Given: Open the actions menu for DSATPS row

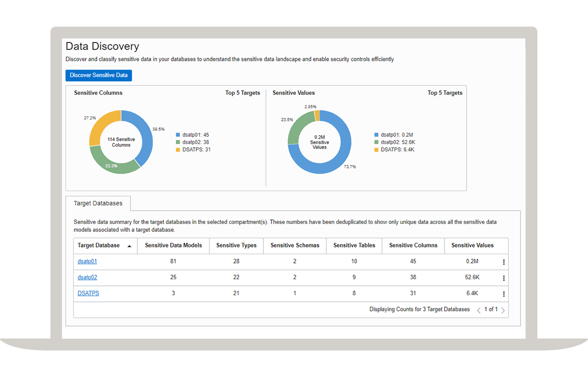Looking at the screenshot, I should 503,294.
